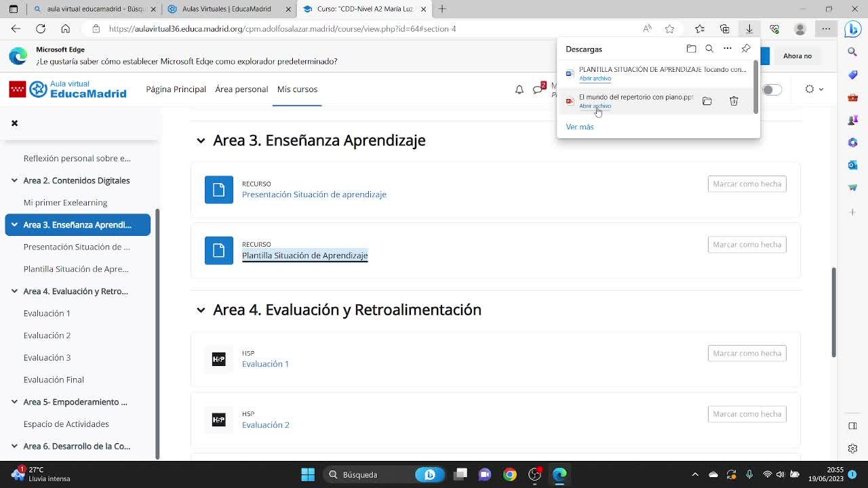
Task: Show El mundo del repertorio in folder
Action: click(x=707, y=101)
